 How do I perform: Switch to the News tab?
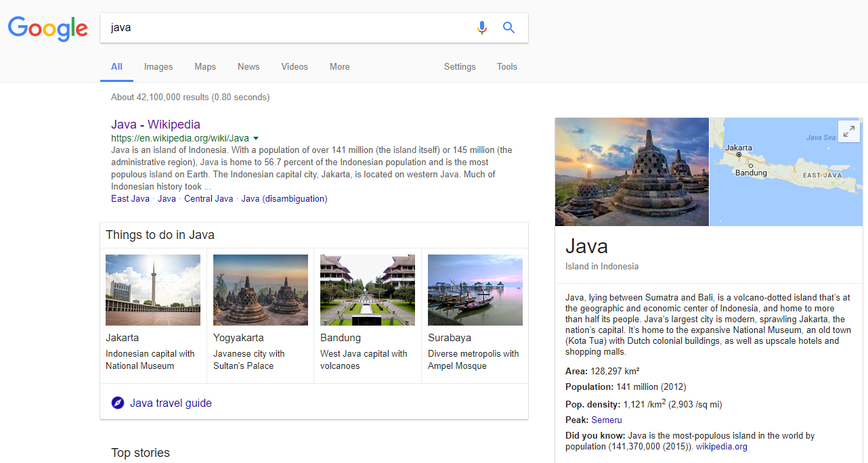[x=248, y=67]
